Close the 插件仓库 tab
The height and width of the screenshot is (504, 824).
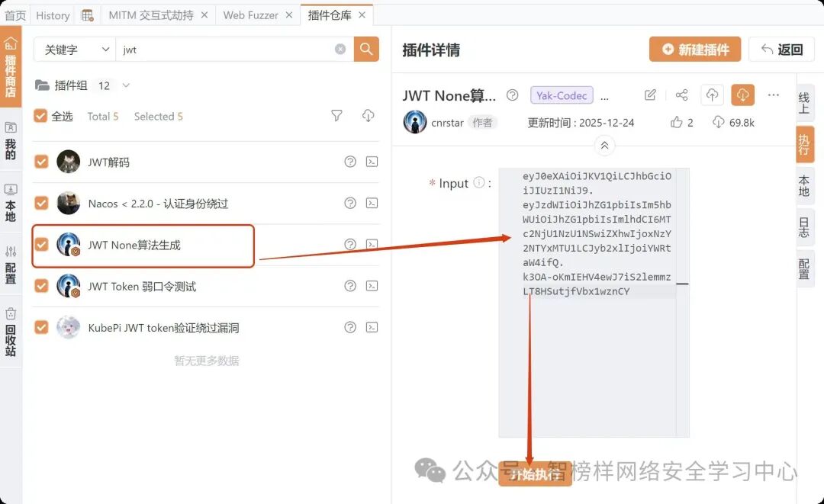(x=362, y=15)
